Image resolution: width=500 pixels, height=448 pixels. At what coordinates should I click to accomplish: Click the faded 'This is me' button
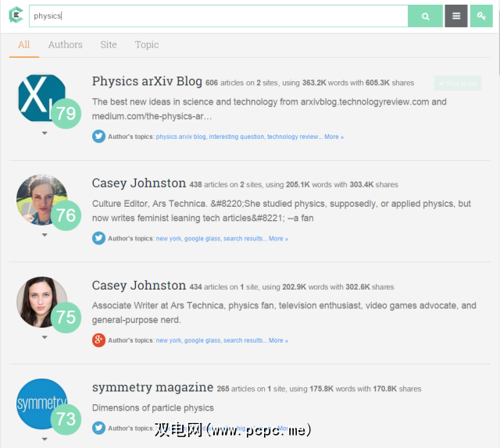tap(458, 84)
